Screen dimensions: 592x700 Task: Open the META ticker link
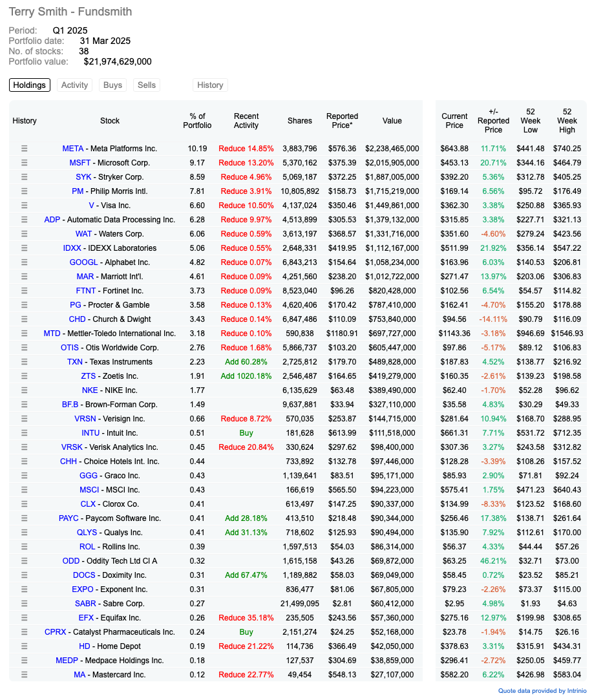click(73, 149)
